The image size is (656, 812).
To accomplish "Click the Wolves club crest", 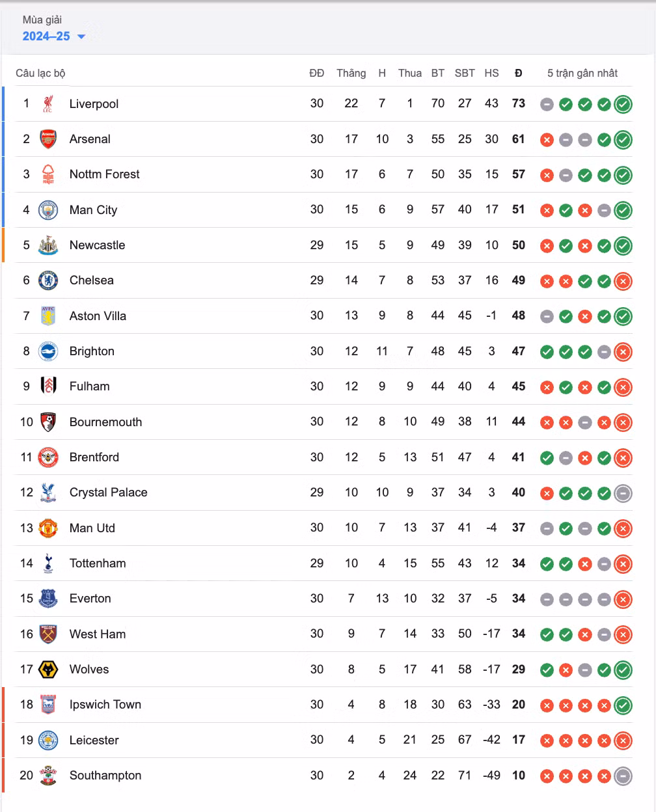I will coord(48,670).
